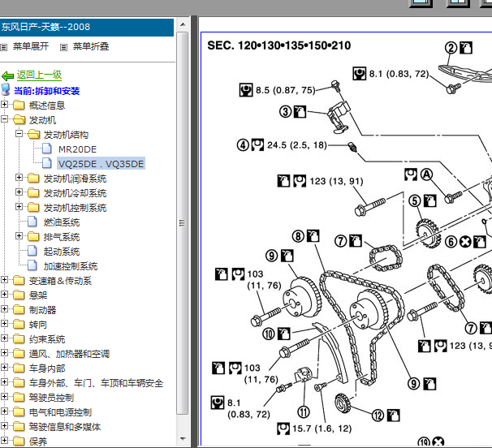
Task: Click the computer icon beside 当前:拆卸和安装
Action: coord(6,89)
